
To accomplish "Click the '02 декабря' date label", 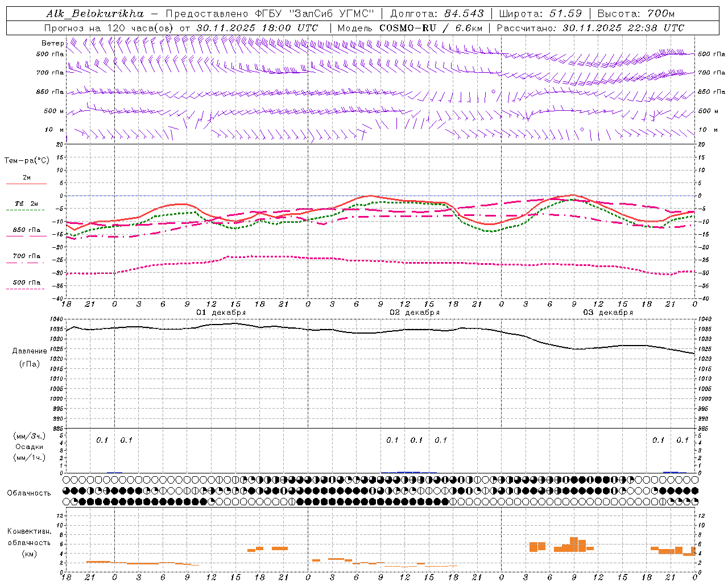I will (x=414, y=313).
